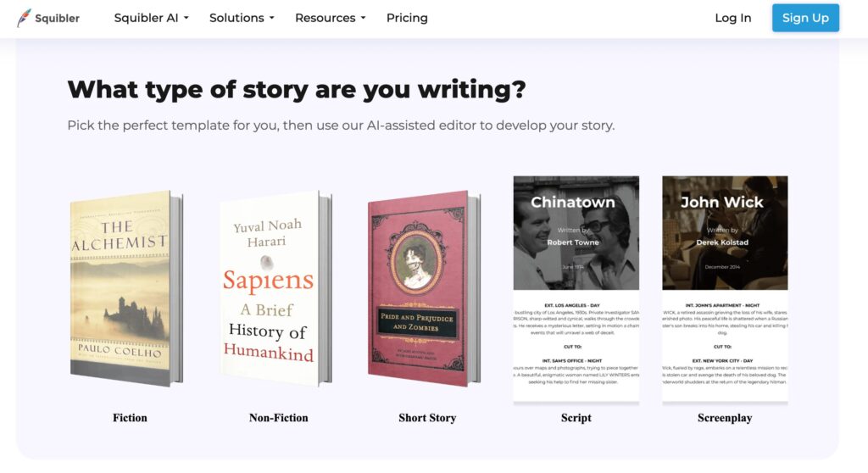Go to the Pricing page
This screenshot has width=868, height=473.
(407, 18)
